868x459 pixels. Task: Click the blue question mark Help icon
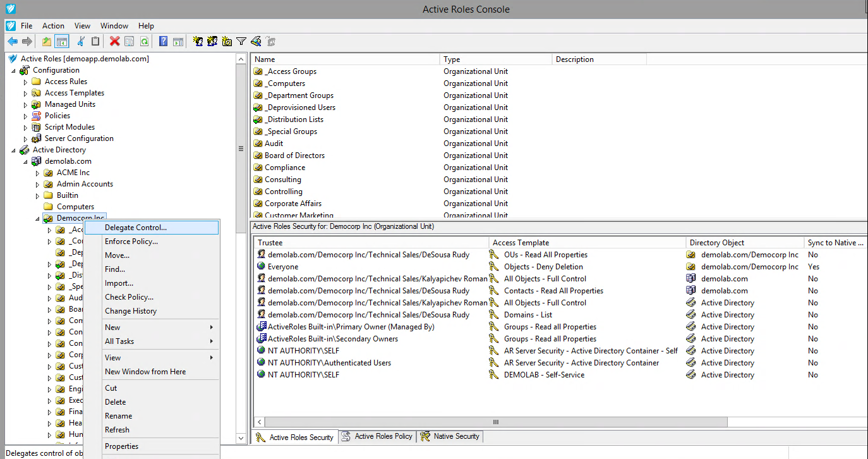point(163,42)
